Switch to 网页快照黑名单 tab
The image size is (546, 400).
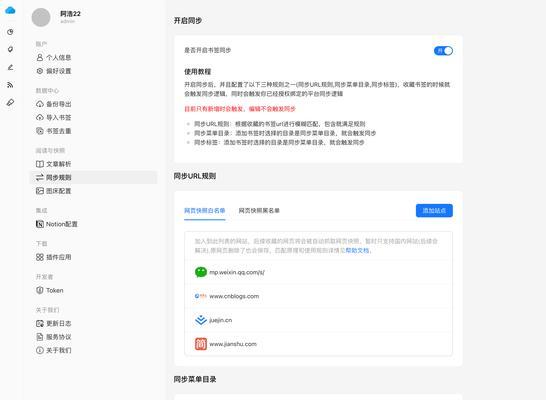[259, 211]
